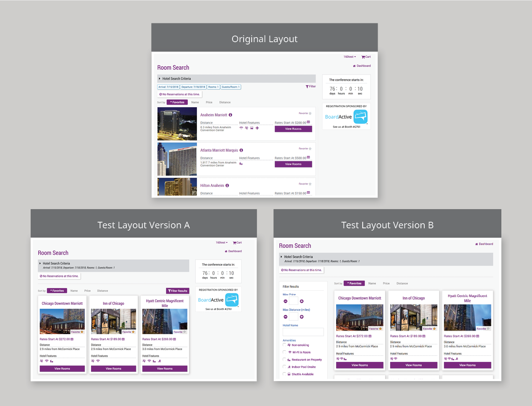Check the Shuttle Available amenity checkbox
532x406 pixels.
point(284,374)
